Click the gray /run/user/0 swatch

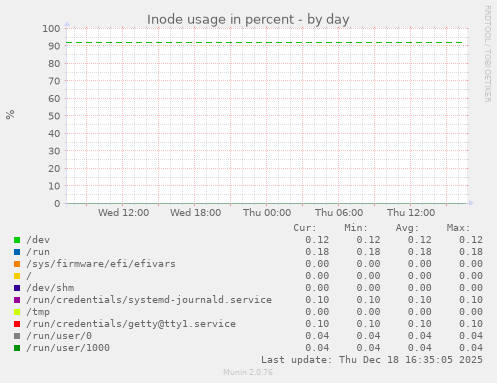click(17, 336)
